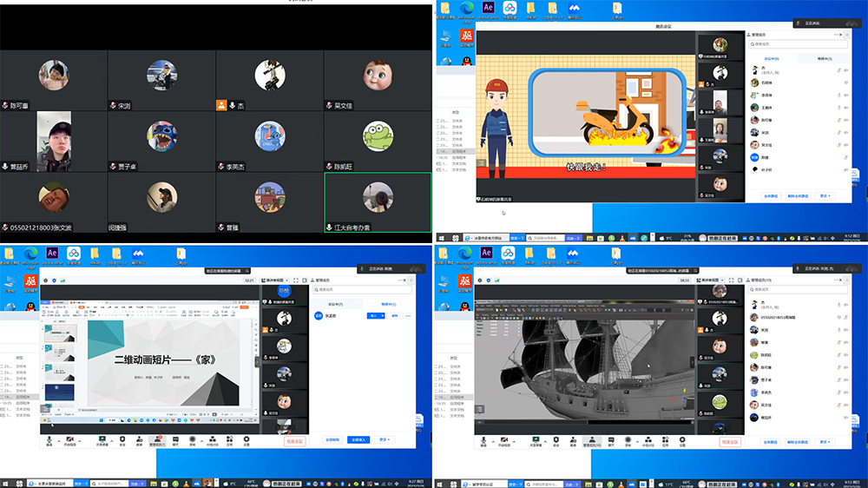Switch to 等候中(3) tab in firefighter-animation meeting
868x488 pixels.
[825, 58]
